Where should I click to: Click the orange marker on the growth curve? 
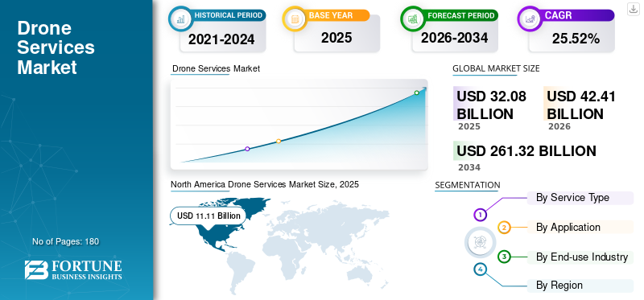[x=279, y=141]
